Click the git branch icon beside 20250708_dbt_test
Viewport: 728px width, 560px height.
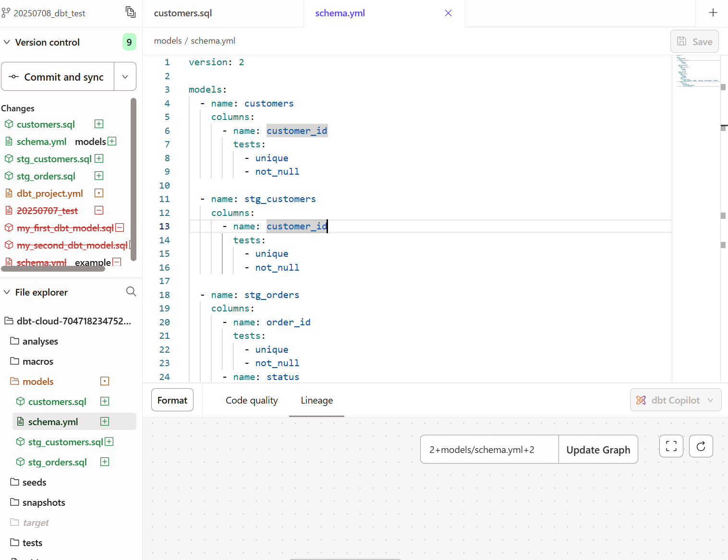(x=6, y=12)
